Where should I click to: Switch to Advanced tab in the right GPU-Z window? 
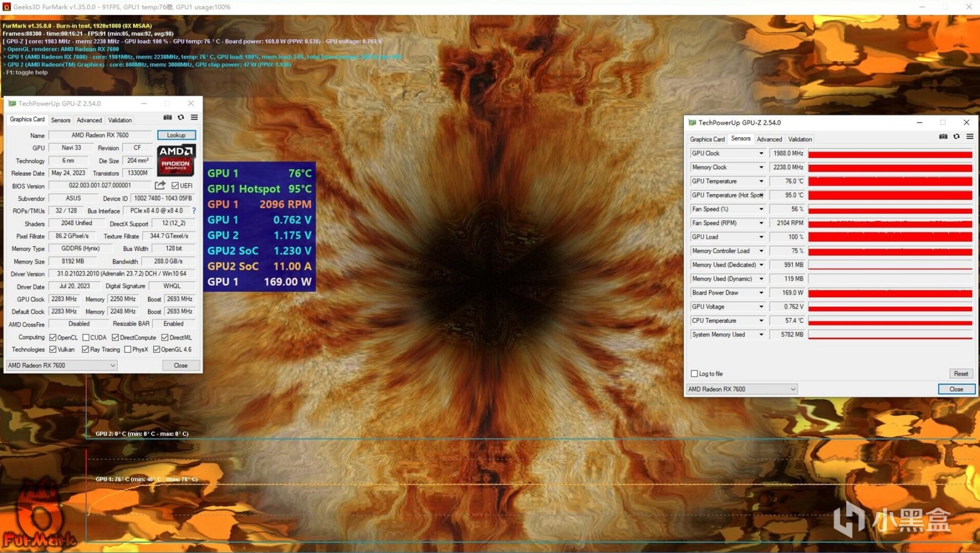pos(769,140)
